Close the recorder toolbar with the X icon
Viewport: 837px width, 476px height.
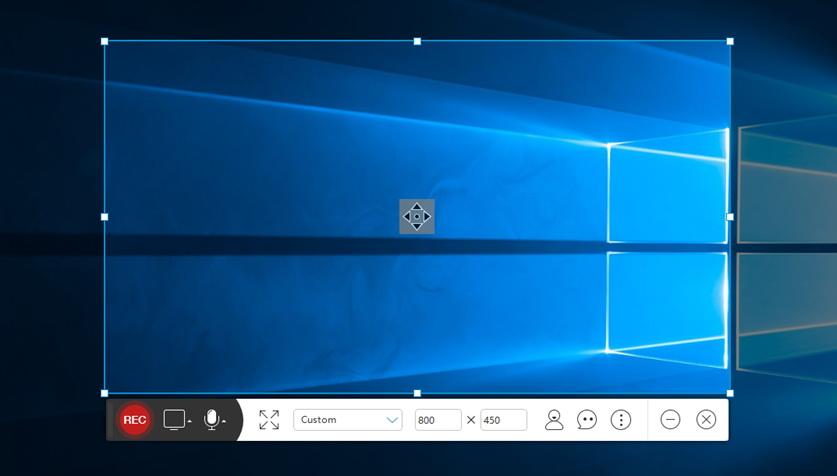pos(706,420)
